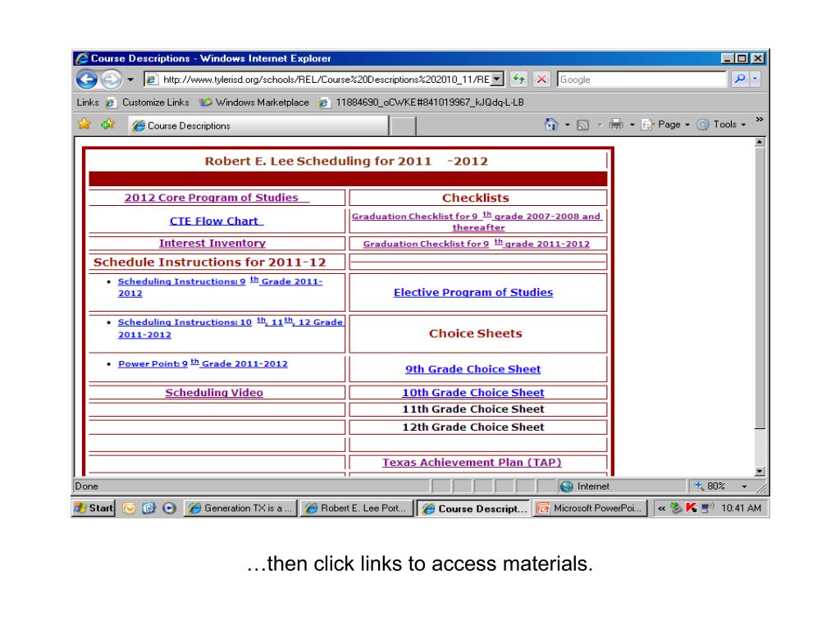Click the Add to Favorites star icon

pyautogui.click(x=107, y=125)
